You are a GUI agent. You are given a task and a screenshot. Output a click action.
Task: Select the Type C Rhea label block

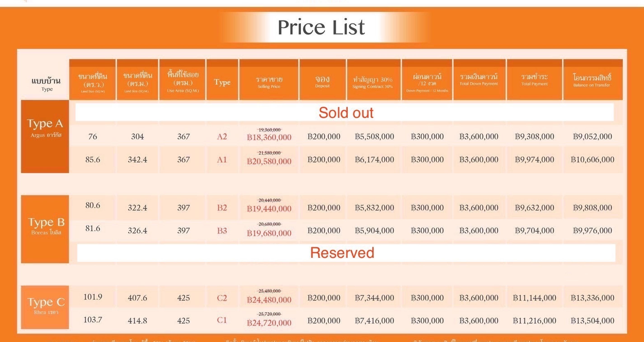[x=45, y=307]
